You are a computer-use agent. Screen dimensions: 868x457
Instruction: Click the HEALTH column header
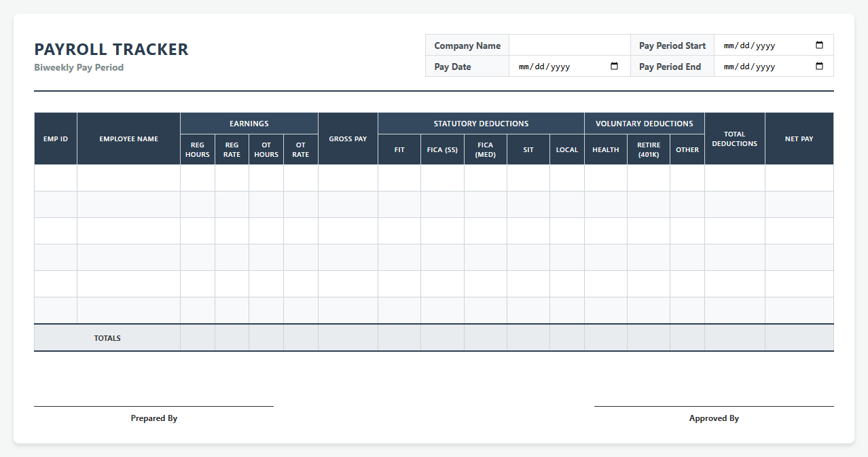606,149
